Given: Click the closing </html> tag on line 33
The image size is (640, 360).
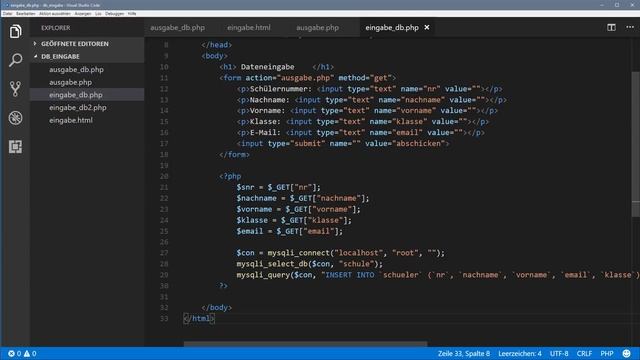Looking at the screenshot, I should click(199, 318).
